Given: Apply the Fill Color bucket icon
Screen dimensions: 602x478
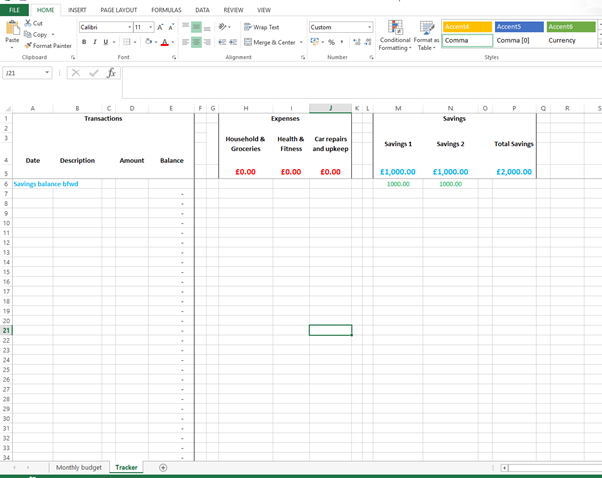Looking at the screenshot, I should pos(148,42).
